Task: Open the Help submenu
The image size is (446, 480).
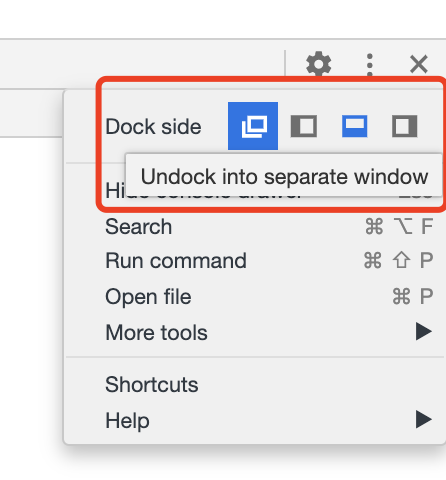Action: (255, 420)
